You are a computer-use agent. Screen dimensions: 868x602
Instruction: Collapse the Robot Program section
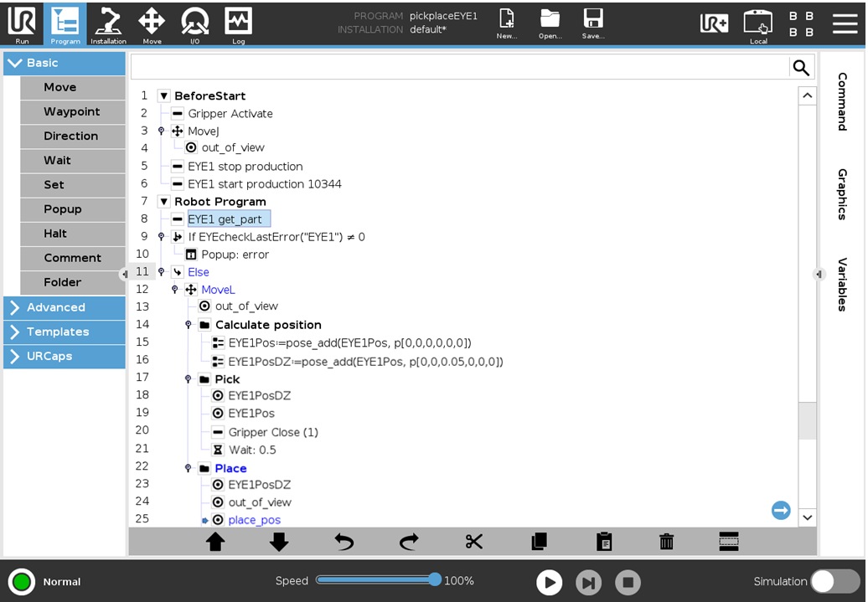coord(164,202)
